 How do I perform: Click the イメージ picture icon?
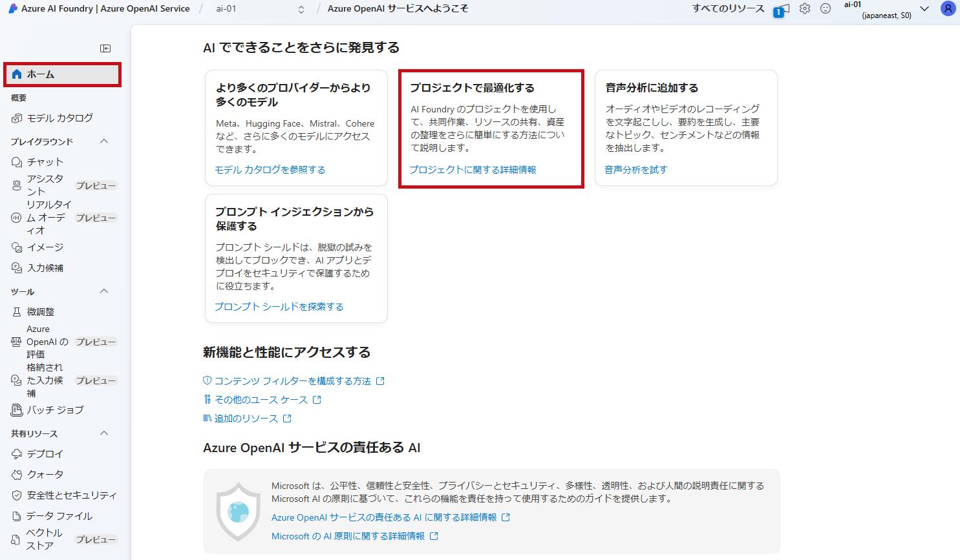(17, 247)
